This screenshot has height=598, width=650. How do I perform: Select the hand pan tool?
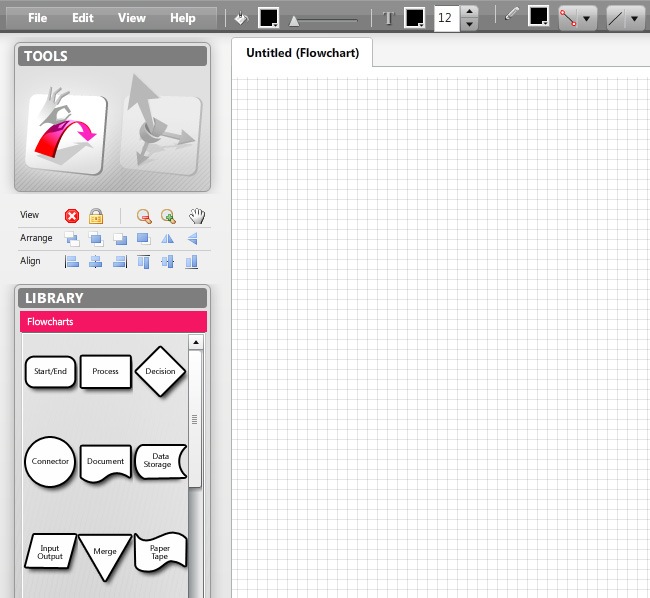[197, 216]
